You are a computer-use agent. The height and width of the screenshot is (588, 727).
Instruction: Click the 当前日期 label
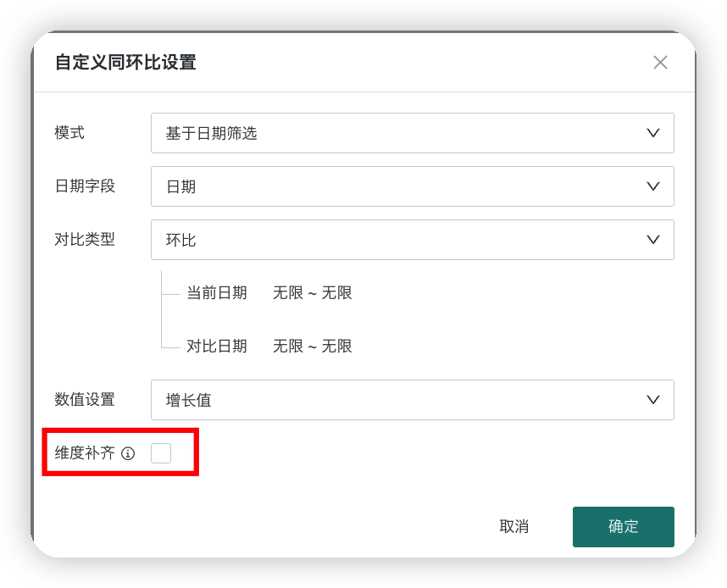(217, 293)
